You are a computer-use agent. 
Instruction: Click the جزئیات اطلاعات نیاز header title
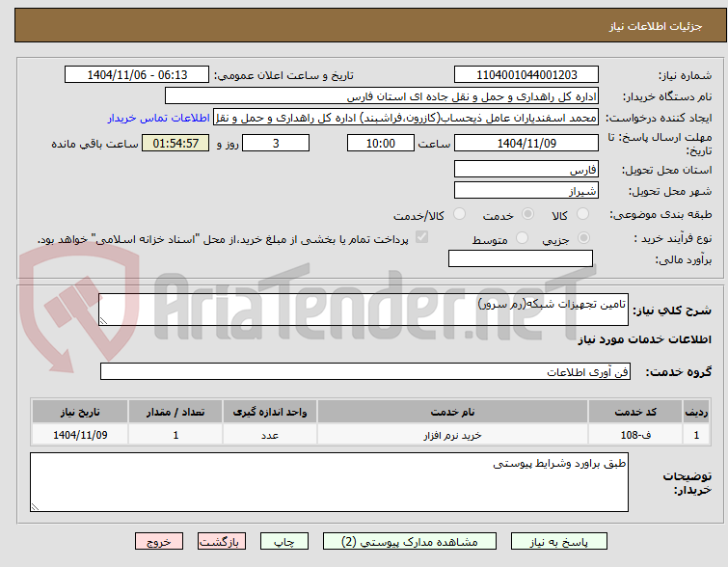click(x=655, y=26)
